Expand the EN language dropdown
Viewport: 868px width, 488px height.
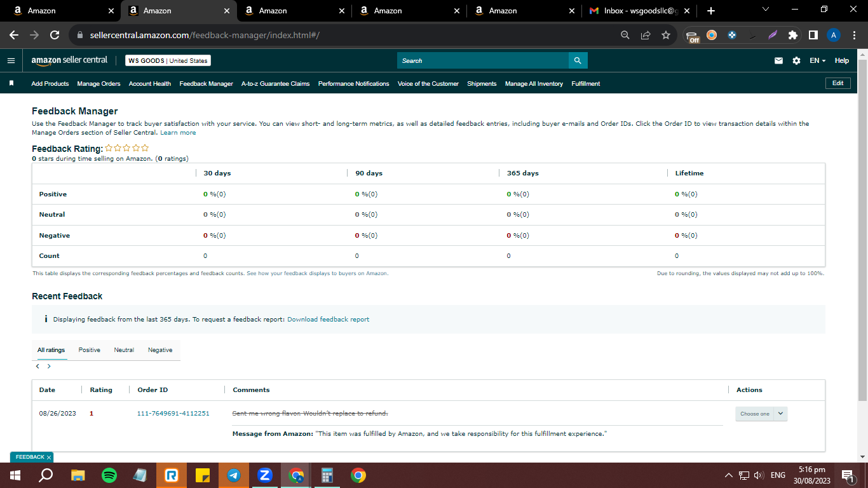(817, 60)
